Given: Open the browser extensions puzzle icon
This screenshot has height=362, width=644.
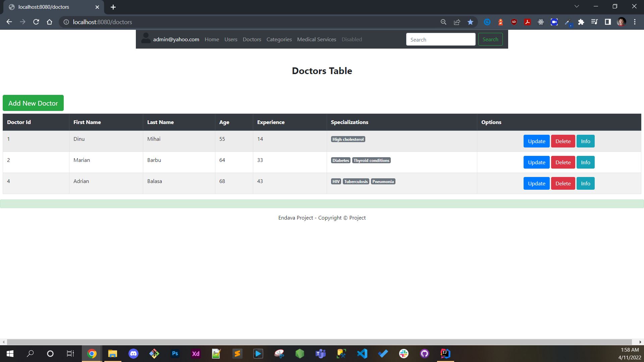Looking at the screenshot, I should [x=581, y=22].
